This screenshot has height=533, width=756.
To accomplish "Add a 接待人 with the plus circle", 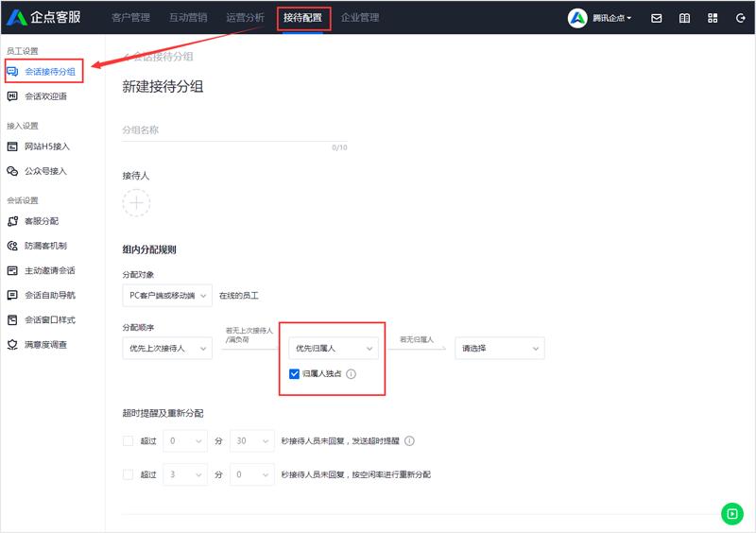I will (136, 203).
